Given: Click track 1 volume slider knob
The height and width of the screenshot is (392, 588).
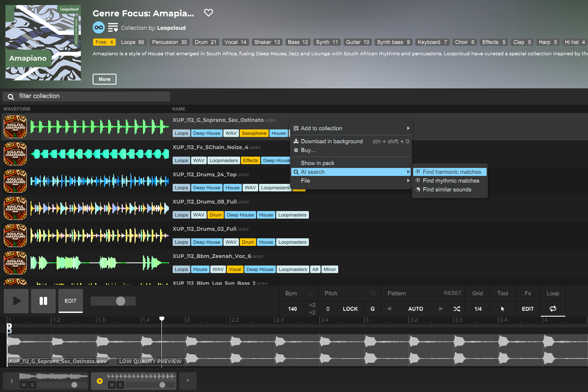Looking at the screenshot, I should (74, 385).
